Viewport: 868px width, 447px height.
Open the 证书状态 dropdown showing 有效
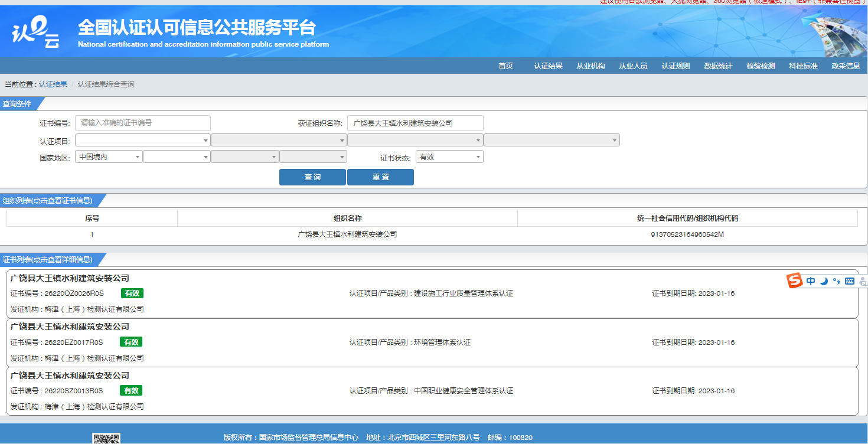pyautogui.click(x=449, y=157)
